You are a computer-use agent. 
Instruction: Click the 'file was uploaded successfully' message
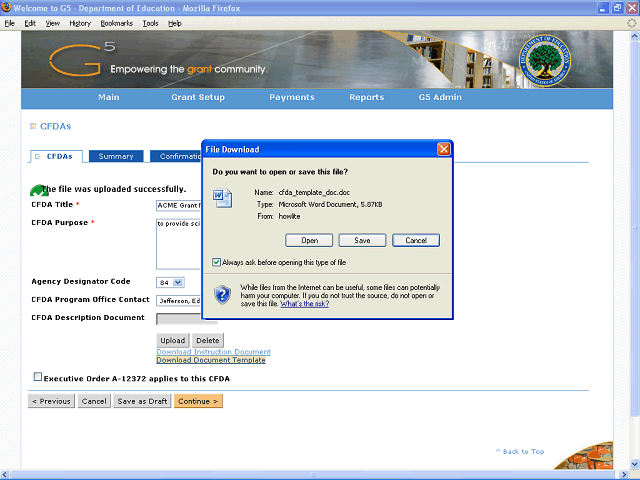(x=114, y=189)
